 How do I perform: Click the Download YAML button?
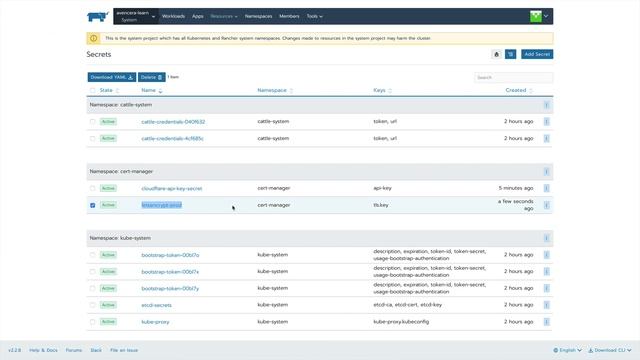click(111, 77)
